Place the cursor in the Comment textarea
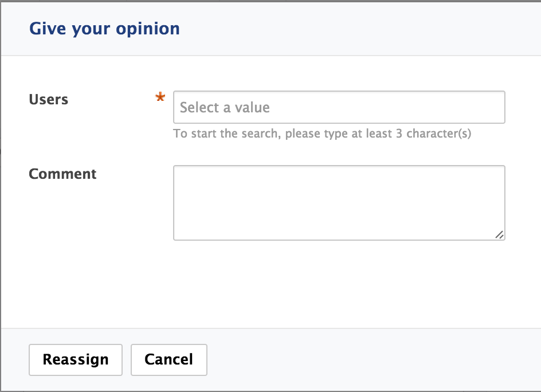The width and height of the screenshot is (541, 392). [339, 203]
